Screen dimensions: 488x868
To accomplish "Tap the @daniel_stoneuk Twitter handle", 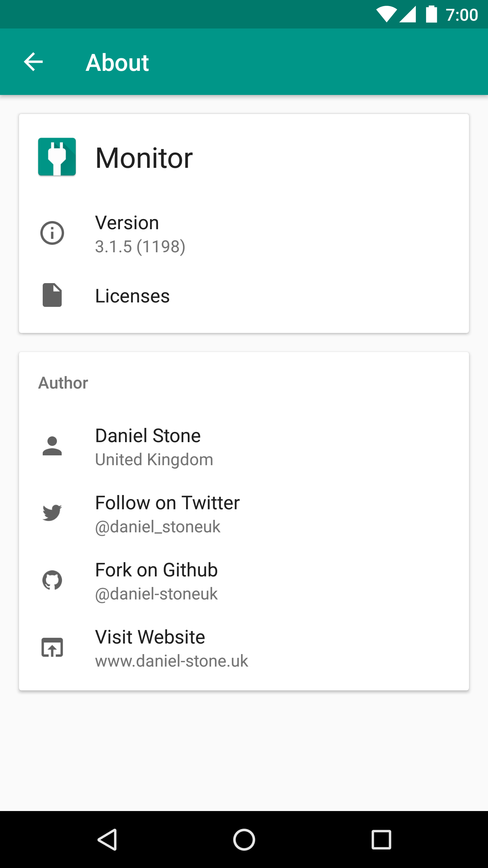I will [158, 527].
